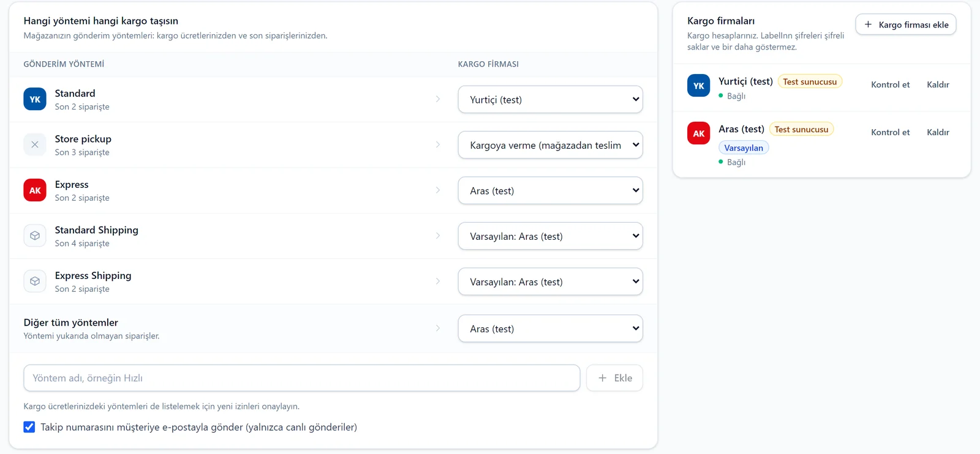Viewport: 980px width, 454px height.
Task: Click the box icon beside Express Shipping
Action: pyautogui.click(x=35, y=281)
